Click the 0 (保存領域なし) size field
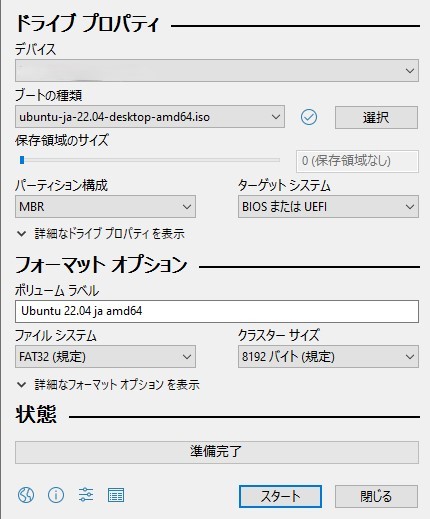 click(357, 161)
